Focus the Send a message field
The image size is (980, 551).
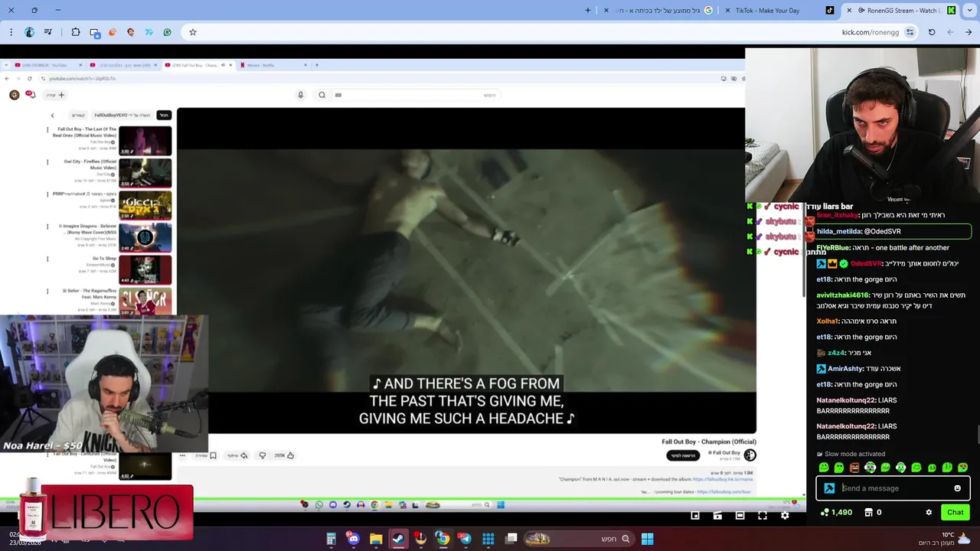[x=893, y=488]
